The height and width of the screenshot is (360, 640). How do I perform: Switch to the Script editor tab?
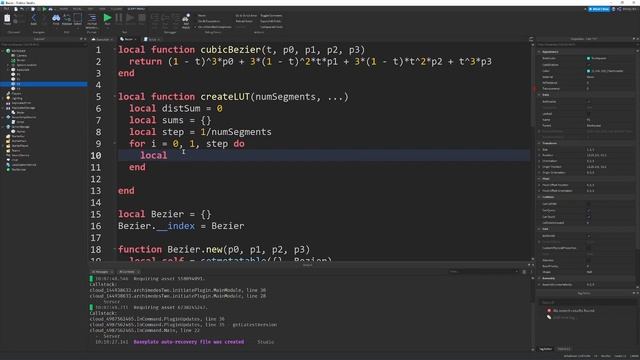tap(152, 40)
